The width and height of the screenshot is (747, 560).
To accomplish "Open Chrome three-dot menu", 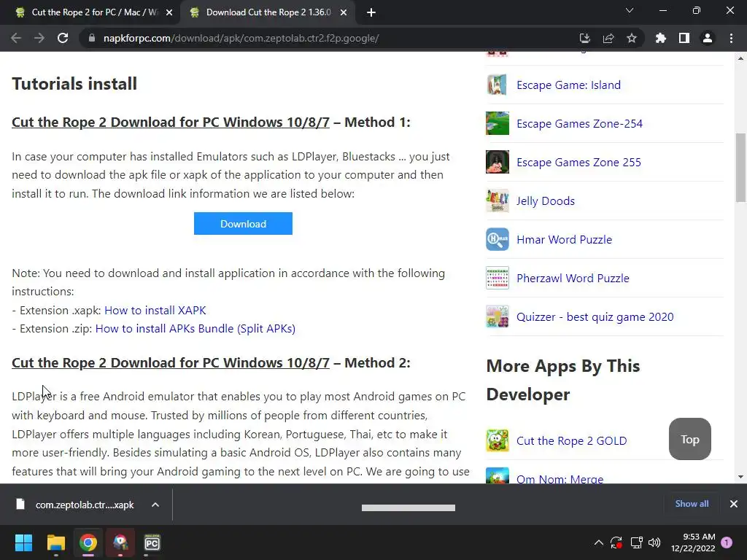I will tap(731, 38).
